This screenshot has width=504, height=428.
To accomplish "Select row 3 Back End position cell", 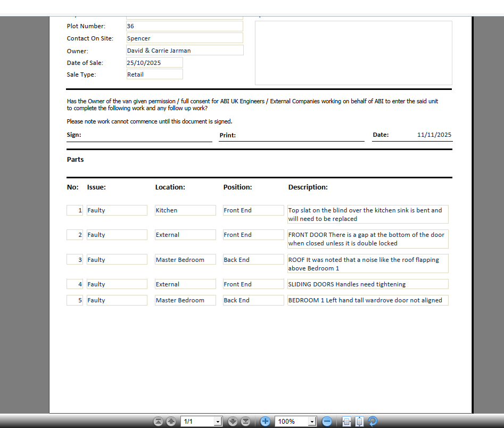I will tap(254, 259).
